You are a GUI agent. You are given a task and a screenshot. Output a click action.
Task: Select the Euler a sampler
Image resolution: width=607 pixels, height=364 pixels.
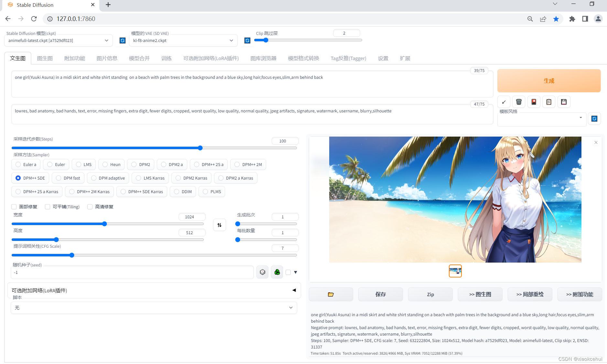coord(26,164)
